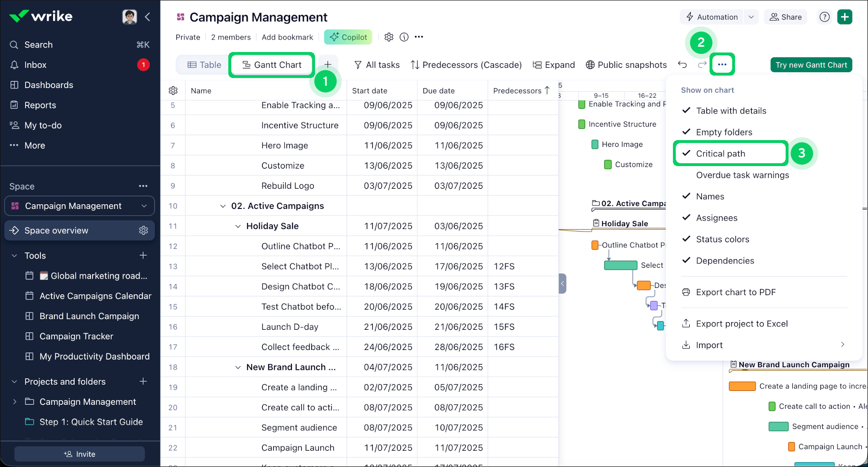Click the Create a landing page orange bar
The width and height of the screenshot is (868, 467).
coord(742,386)
